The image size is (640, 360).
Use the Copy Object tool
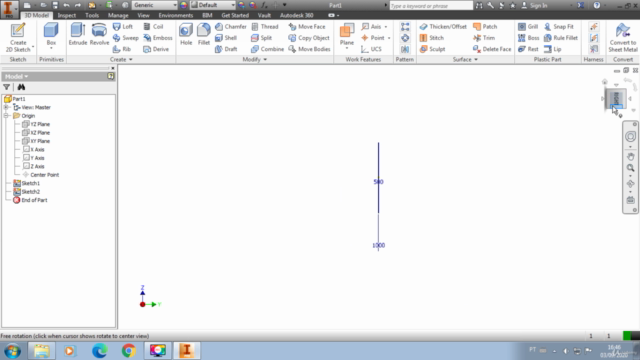[x=309, y=38]
